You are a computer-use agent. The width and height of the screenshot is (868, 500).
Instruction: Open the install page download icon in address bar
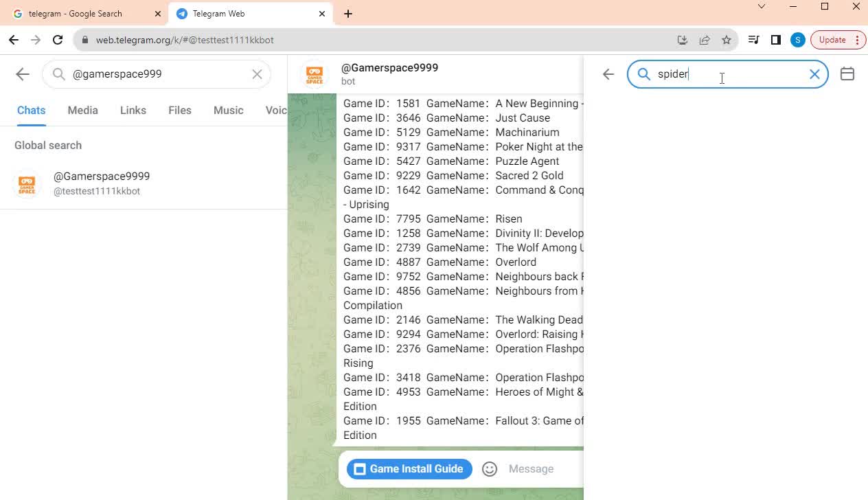coord(683,40)
